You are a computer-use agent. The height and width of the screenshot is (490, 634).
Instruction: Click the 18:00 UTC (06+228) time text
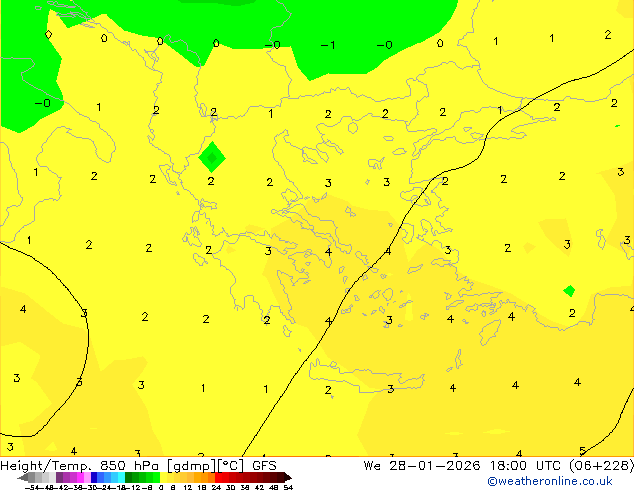[562, 466]
